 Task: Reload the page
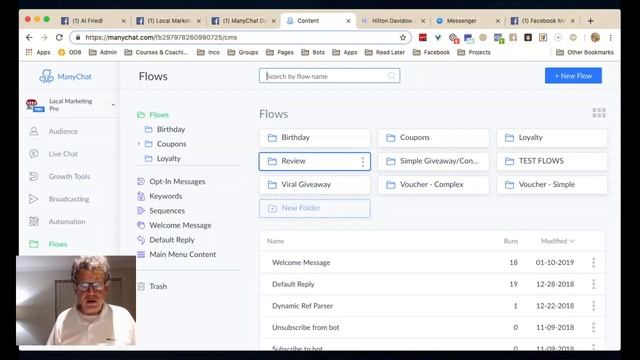[x=59, y=38]
